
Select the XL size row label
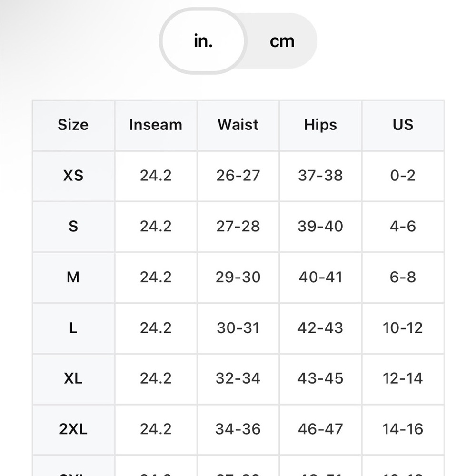(73, 378)
